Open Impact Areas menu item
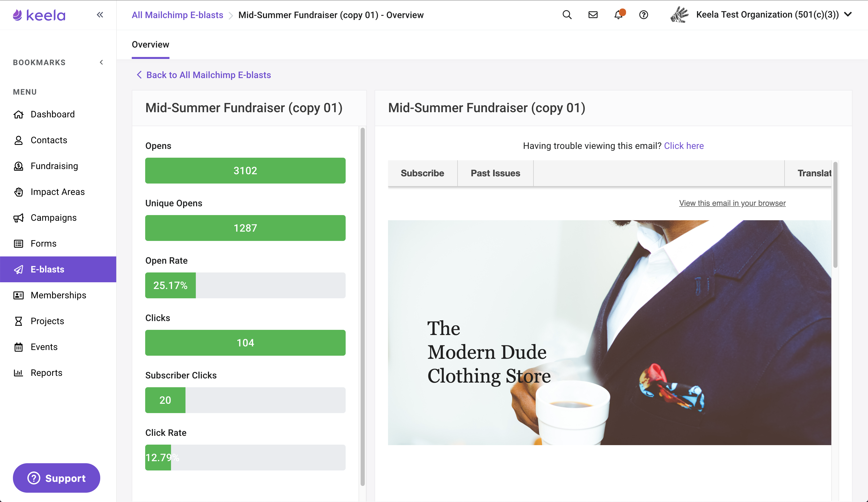 click(58, 192)
